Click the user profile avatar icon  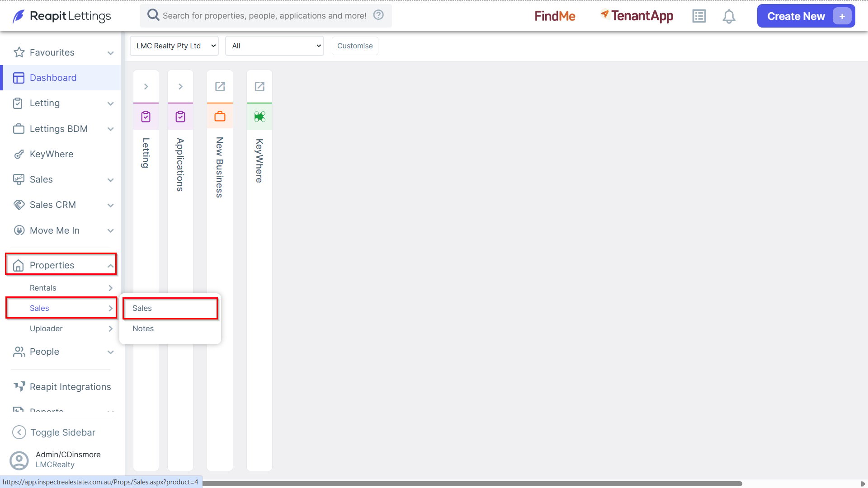click(19, 460)
